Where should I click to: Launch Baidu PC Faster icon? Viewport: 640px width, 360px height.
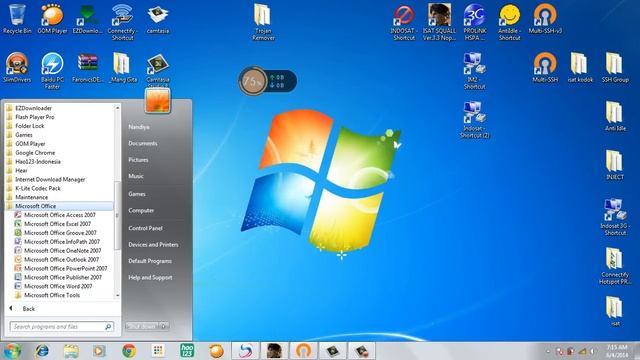(x=52, y=71)
